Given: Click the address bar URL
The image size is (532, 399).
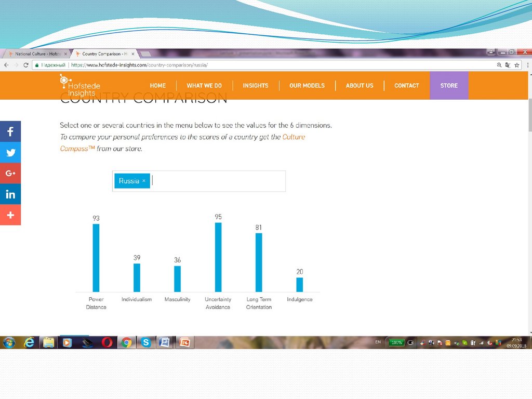Looking at the screenshot, I should pyautogui.click(x=139, y=65).
